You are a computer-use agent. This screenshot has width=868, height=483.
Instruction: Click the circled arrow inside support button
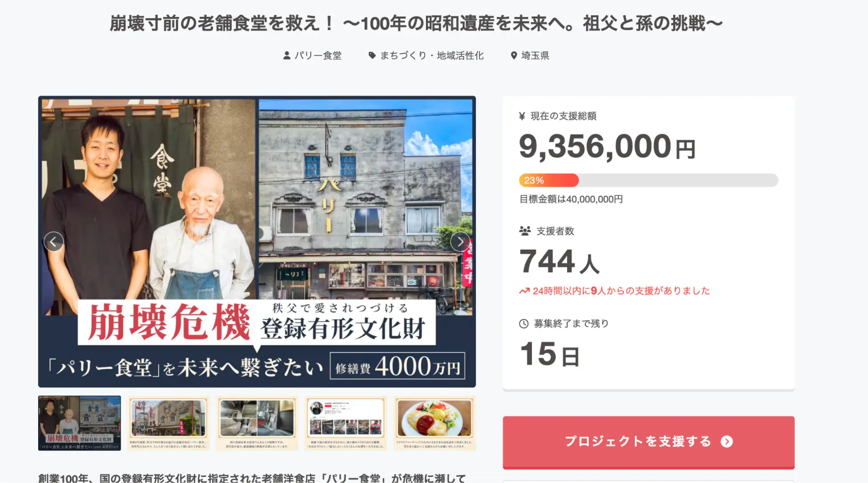(727, 442)
